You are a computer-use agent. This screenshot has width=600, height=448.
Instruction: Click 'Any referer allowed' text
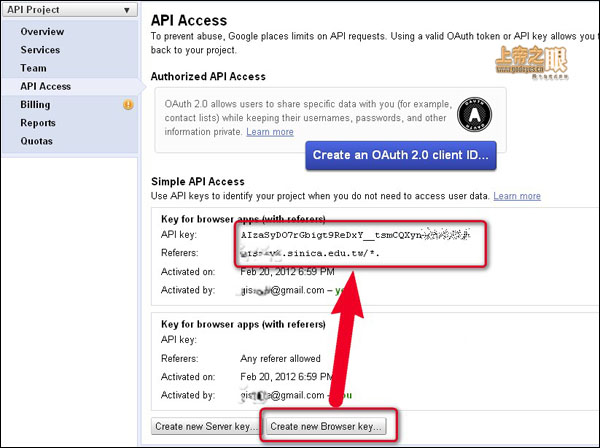pyautogui.click(x=280, y=358)
